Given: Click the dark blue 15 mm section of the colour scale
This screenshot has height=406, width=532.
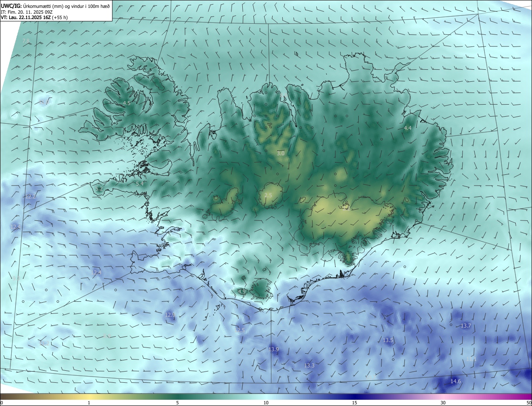Looking at the screenshot, I should tap(355, 396).
